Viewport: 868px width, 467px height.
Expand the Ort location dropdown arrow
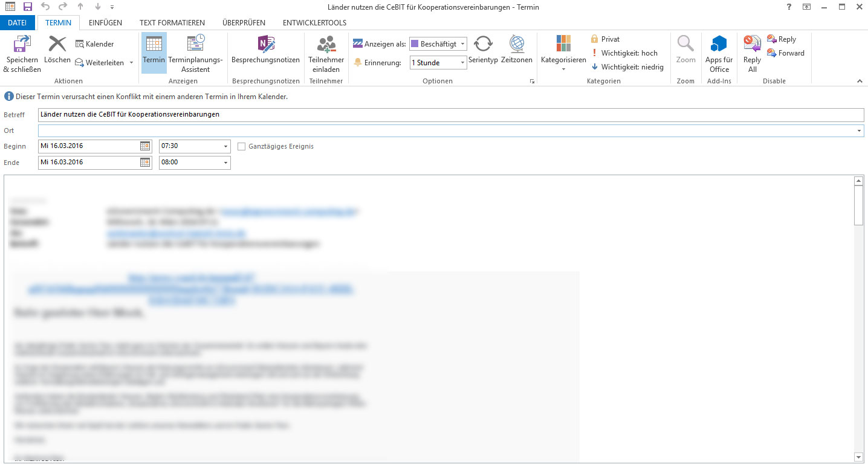pos(860,130)
